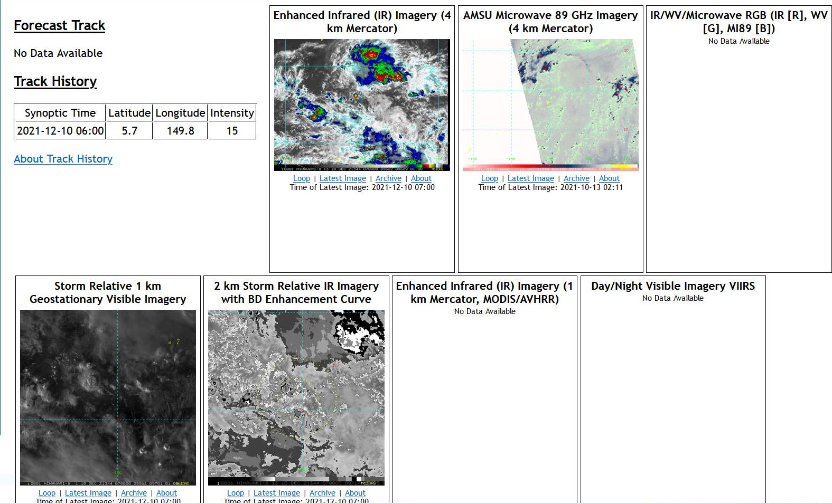Open Loop under Enhanced Infrared 4 km imagery
The image size is (832, 504).
click(x=302, y=178)
